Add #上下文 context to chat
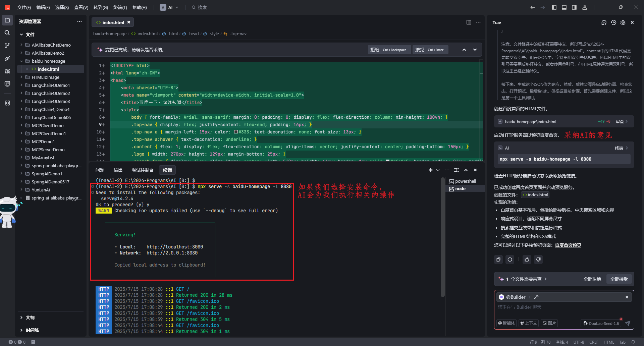 [529, 323]
